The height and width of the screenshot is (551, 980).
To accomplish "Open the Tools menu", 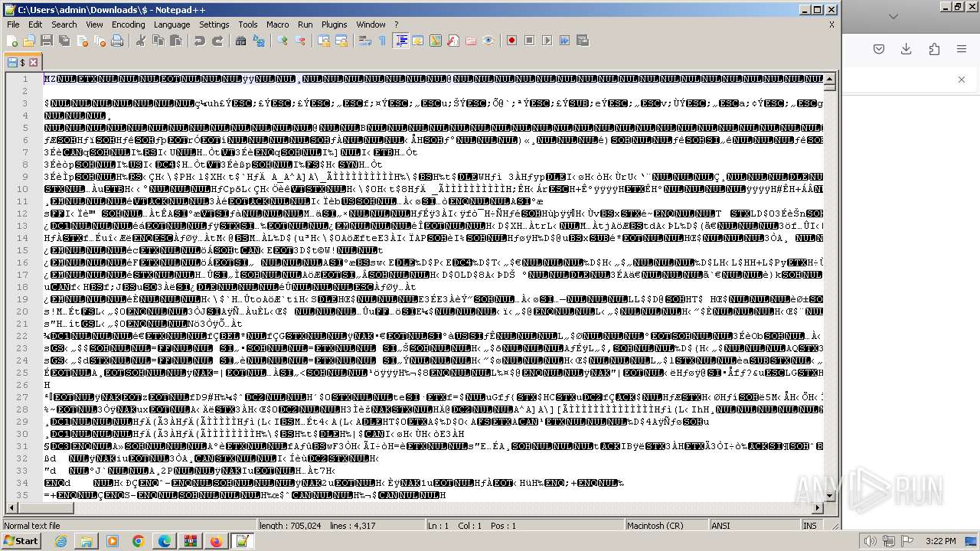I will tap(248, 24).
